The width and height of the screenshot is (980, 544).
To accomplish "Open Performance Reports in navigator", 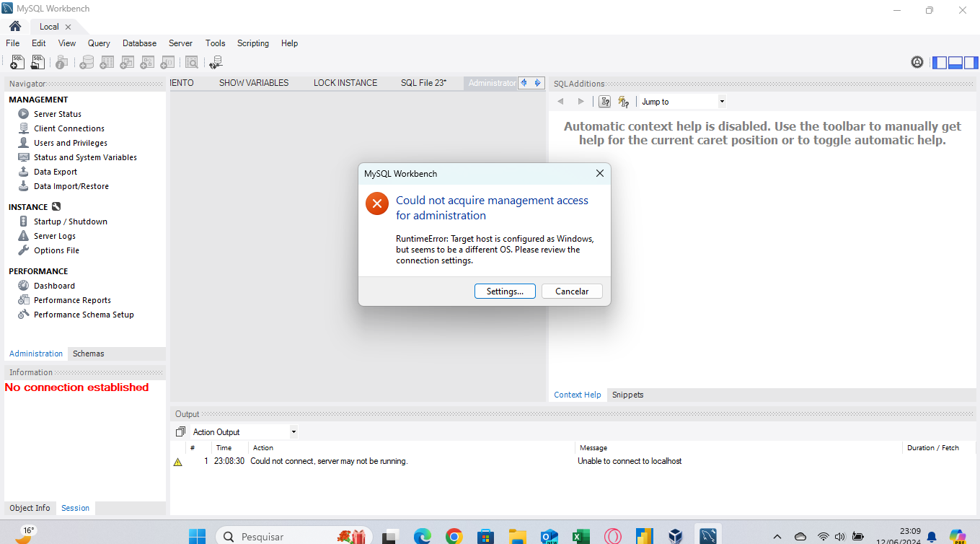I will click(72, 300).
